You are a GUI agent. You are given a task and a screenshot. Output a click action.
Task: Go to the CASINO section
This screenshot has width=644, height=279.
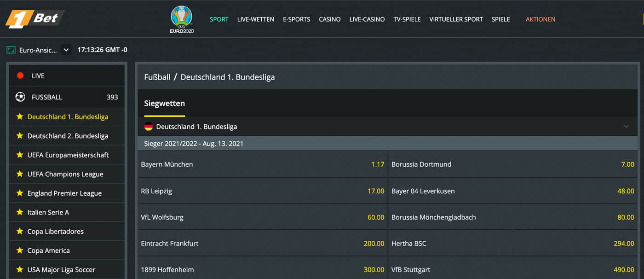click(x=330, y=19)
